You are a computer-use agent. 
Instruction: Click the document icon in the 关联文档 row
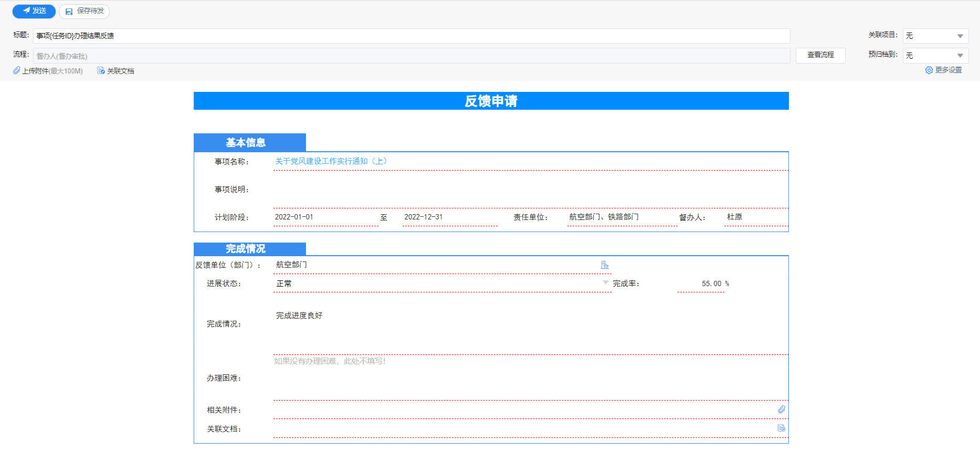[782, 428]
